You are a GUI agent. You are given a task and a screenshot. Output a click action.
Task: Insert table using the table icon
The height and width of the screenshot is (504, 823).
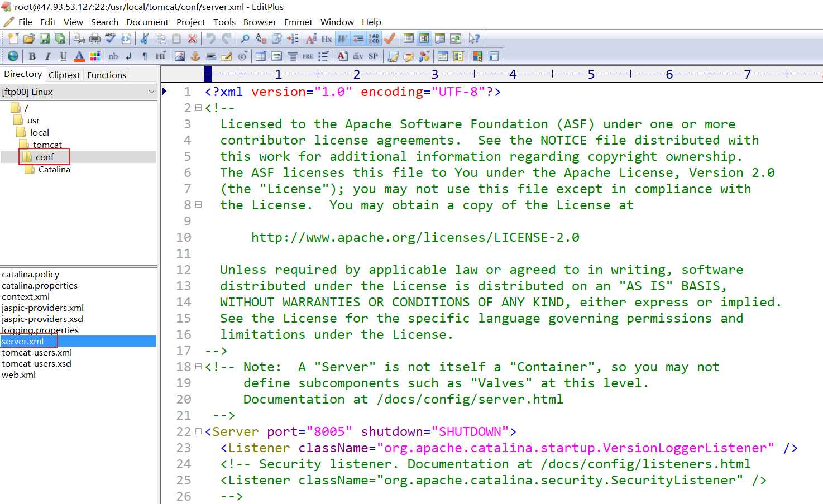coord(261,56)
